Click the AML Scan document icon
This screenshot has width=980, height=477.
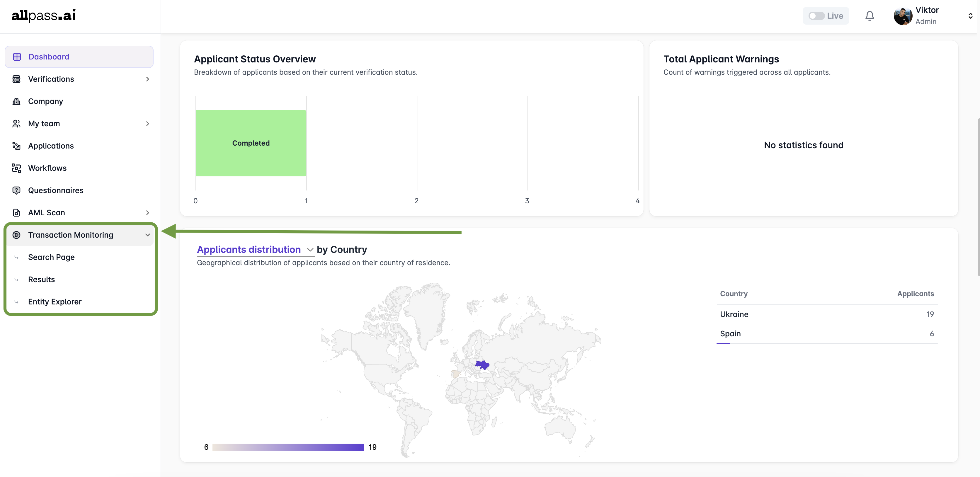tap(16, 213)
